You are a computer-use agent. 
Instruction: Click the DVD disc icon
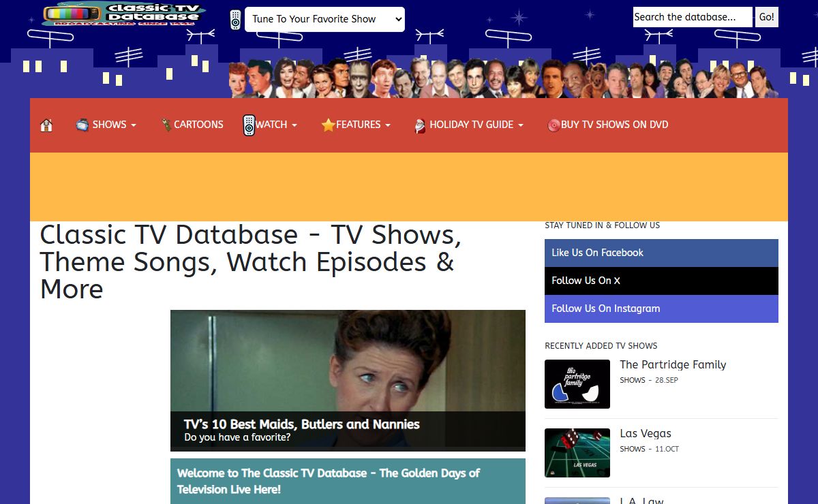554,125
